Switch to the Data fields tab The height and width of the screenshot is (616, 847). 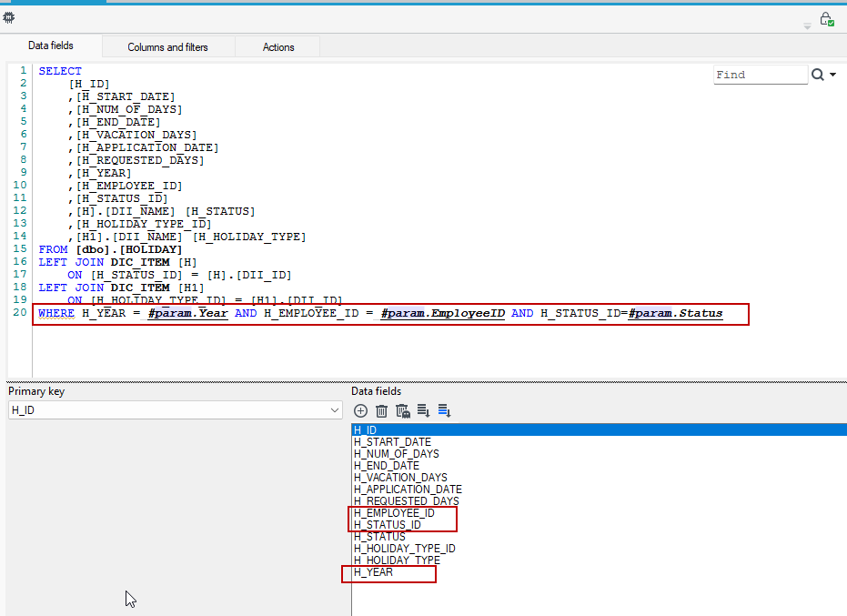(51, 45)
